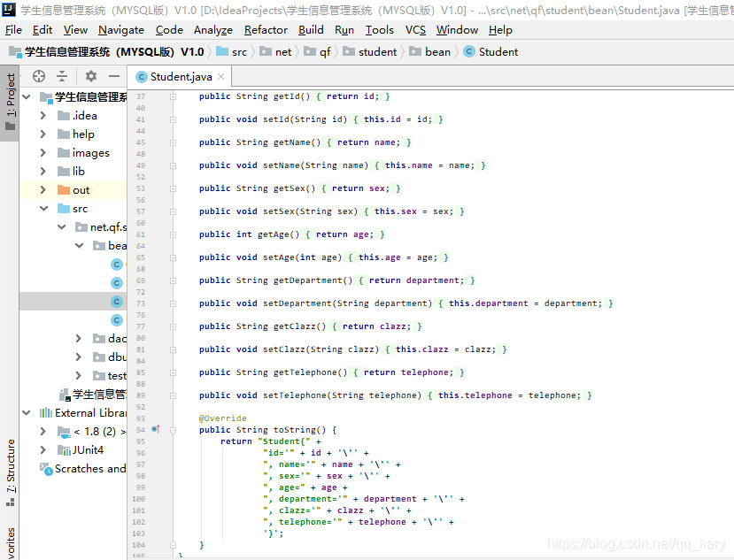Click the bean breadcrumb in navigation bar
Image resolution: width=734 pixels, height=560 pixels.
click(x=429, y=52)
